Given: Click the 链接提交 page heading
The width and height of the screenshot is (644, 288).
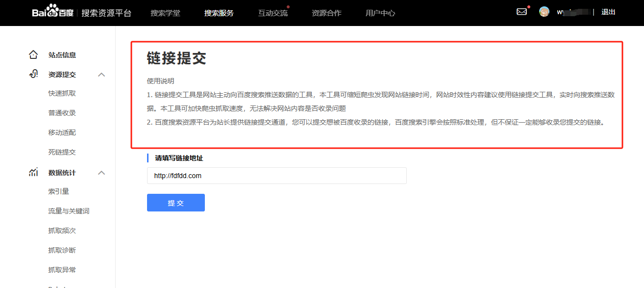Looking at the screenshot, I should pyautogui.click(x=177, y=58).
